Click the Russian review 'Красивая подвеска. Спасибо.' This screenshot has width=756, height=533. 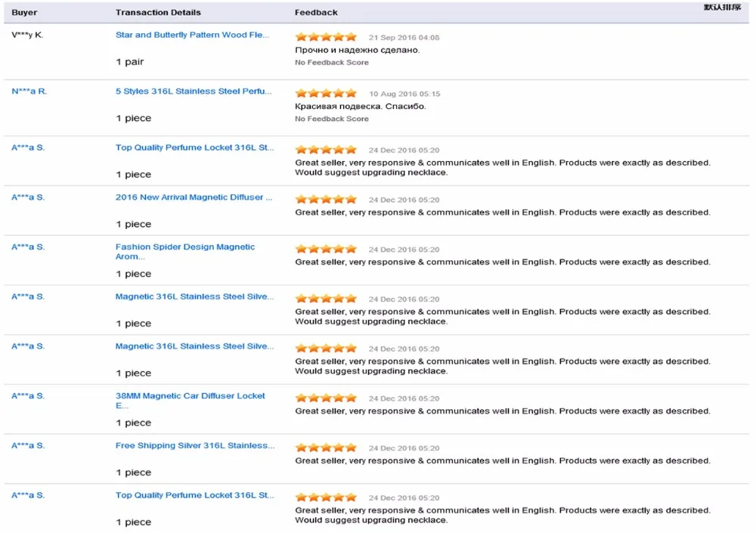[x=360, y=107]
